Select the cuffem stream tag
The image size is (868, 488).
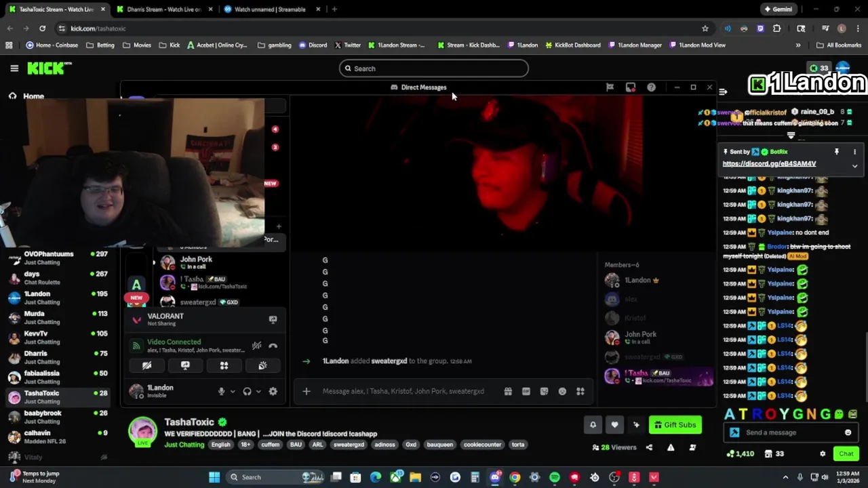tap(270, 445)
